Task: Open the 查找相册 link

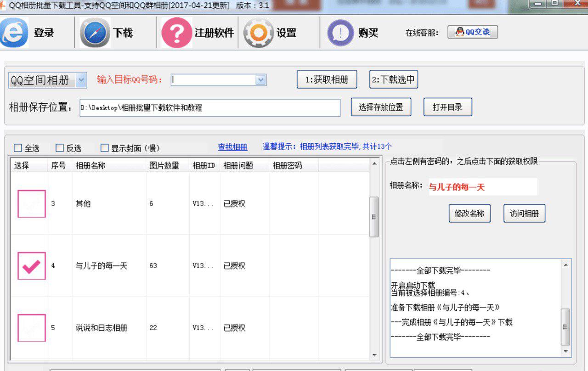Action: click(232, 147)
